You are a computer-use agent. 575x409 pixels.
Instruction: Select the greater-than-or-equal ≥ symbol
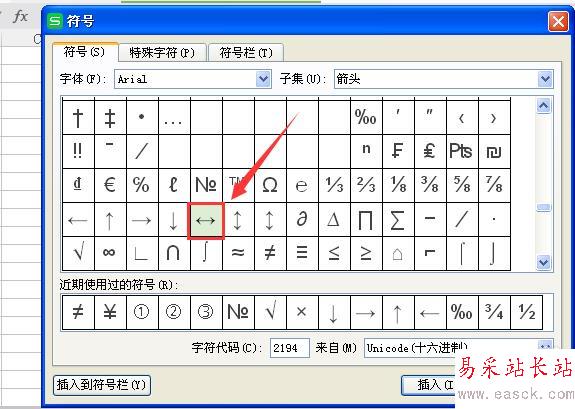pos(366,253)
